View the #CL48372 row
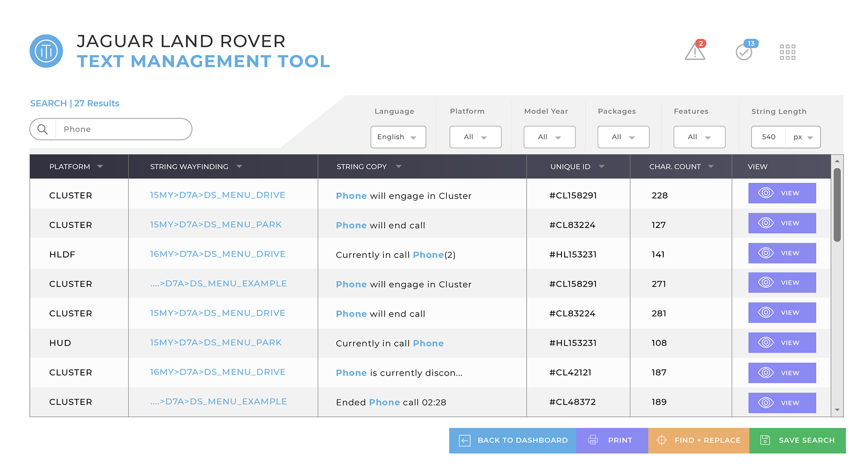 (782, 403)
